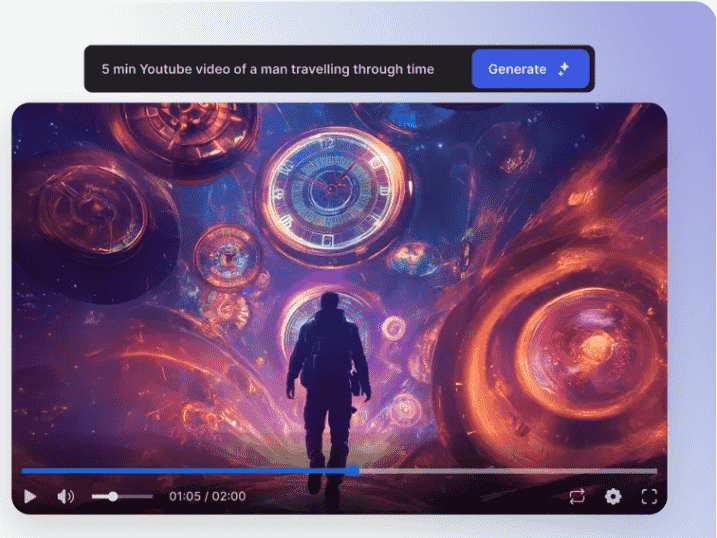Focus the video prompt text field
Viewport: 717px width, 538px height.
(x=268, y=70)
